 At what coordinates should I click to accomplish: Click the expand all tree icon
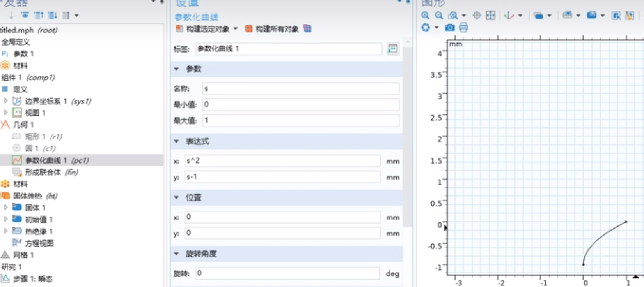[52, 15]
